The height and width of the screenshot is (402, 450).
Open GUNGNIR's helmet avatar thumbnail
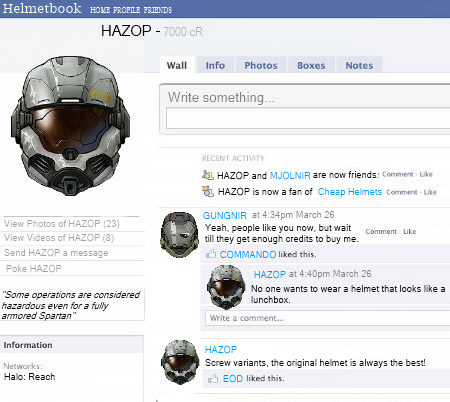coord(180,235)
